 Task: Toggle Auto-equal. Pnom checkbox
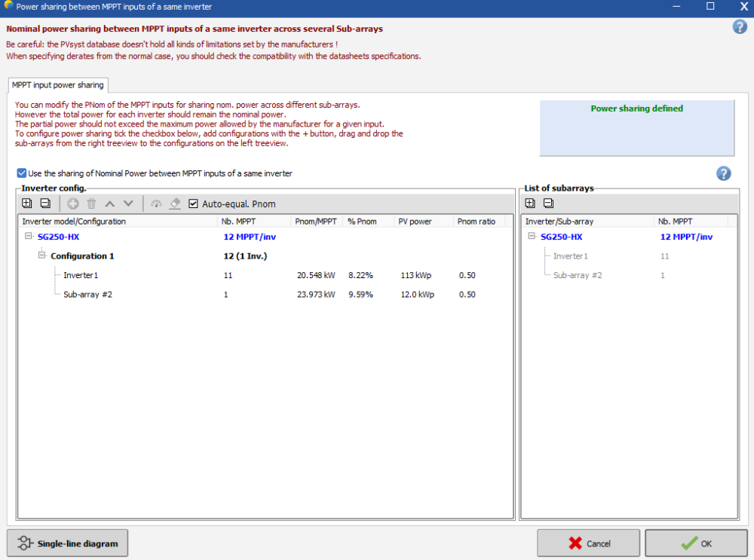pyautogui.click(x=194, y=203)
